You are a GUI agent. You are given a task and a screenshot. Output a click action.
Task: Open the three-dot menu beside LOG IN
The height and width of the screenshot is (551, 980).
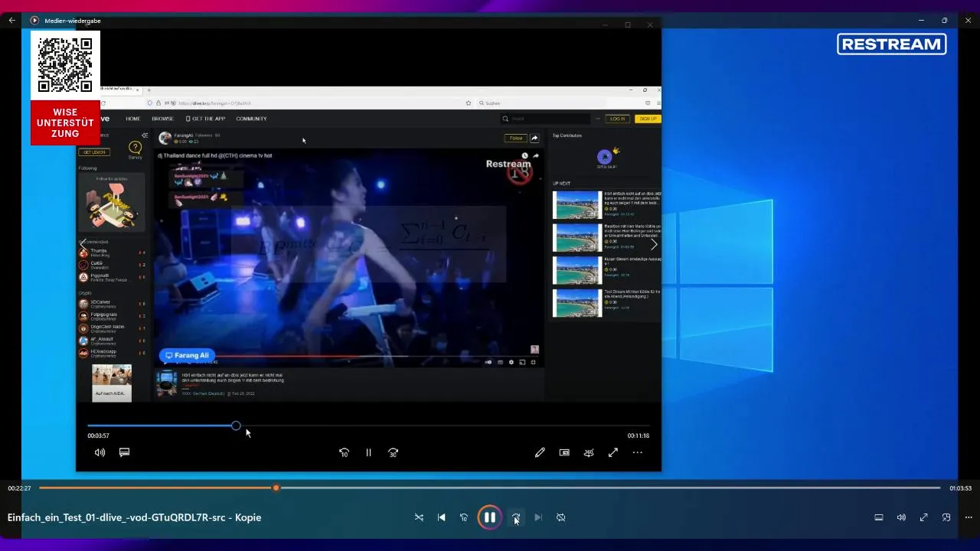pos(597,119)
